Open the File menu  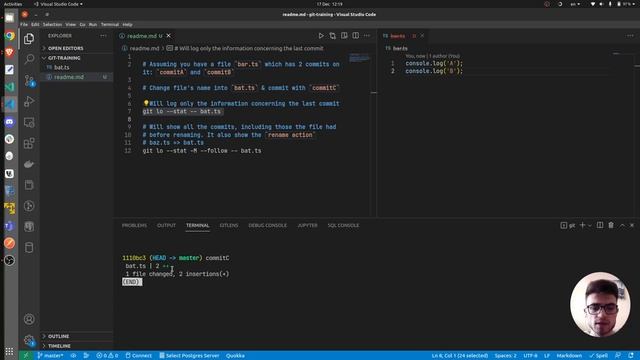coord(24,24)
